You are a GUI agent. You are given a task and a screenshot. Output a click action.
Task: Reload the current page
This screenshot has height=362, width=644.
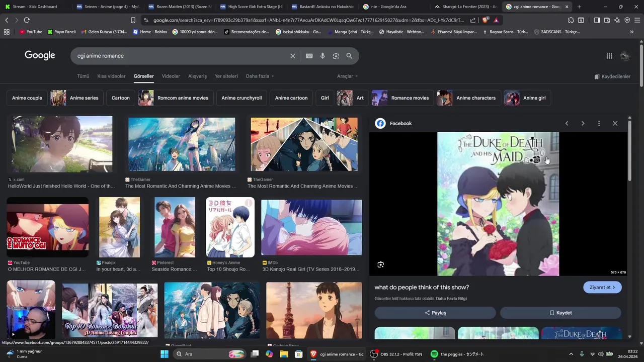point(27,20)
